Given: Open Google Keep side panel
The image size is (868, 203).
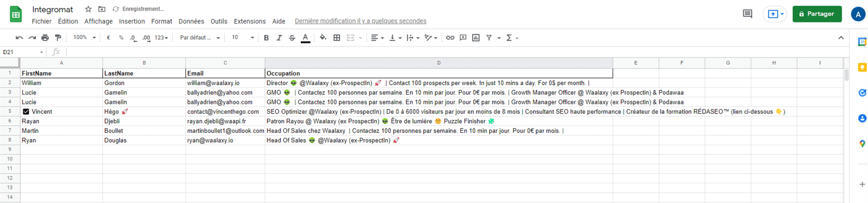Looking at the screenshot, I should pyautogui.click(x=862, y=67).
